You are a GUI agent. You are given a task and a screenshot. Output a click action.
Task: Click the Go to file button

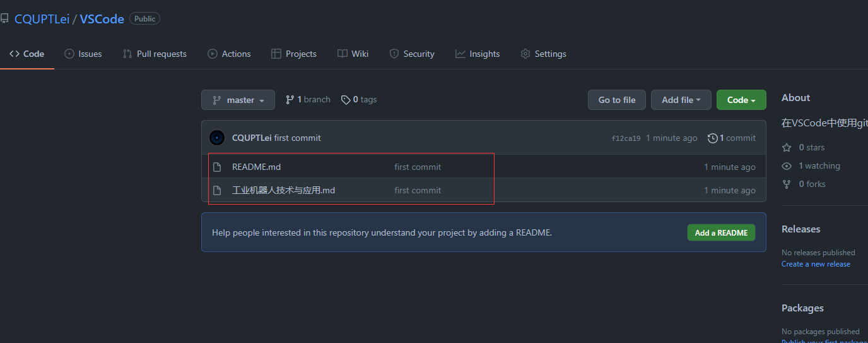tap(617, 100)
